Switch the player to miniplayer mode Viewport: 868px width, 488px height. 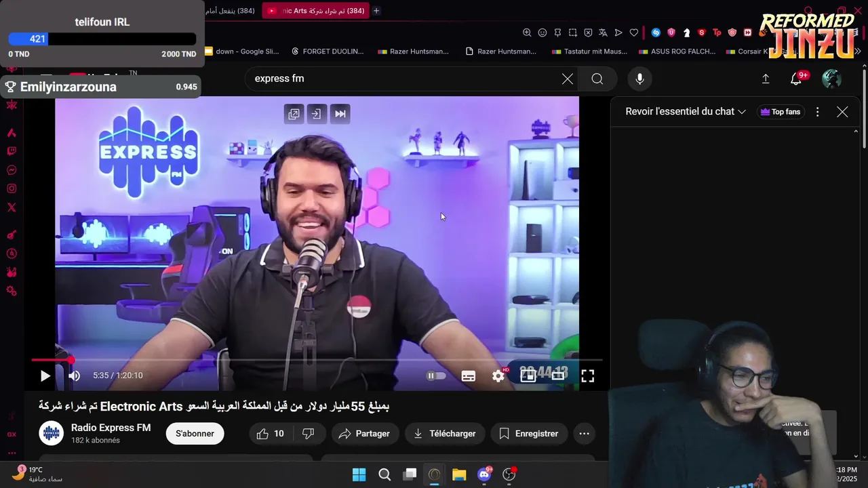point(528,375)
